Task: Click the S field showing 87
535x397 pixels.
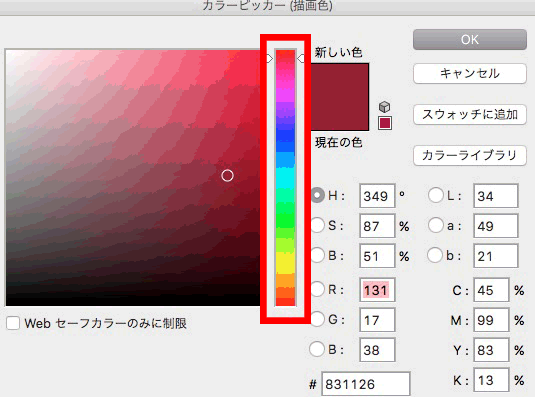Action: (x=377, y=226)
